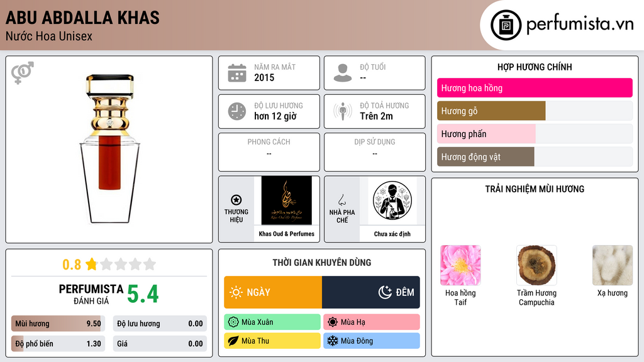The width and height of the screenshot is (644, 362).
Task: Click the 2015 release year value
Action: (264, 77)
